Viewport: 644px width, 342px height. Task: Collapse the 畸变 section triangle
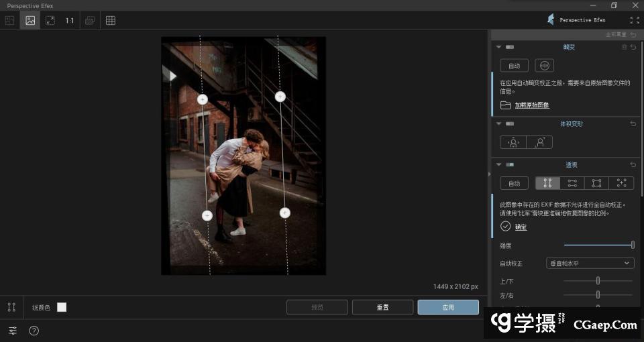pyautogui.click(x=498, y=47)
